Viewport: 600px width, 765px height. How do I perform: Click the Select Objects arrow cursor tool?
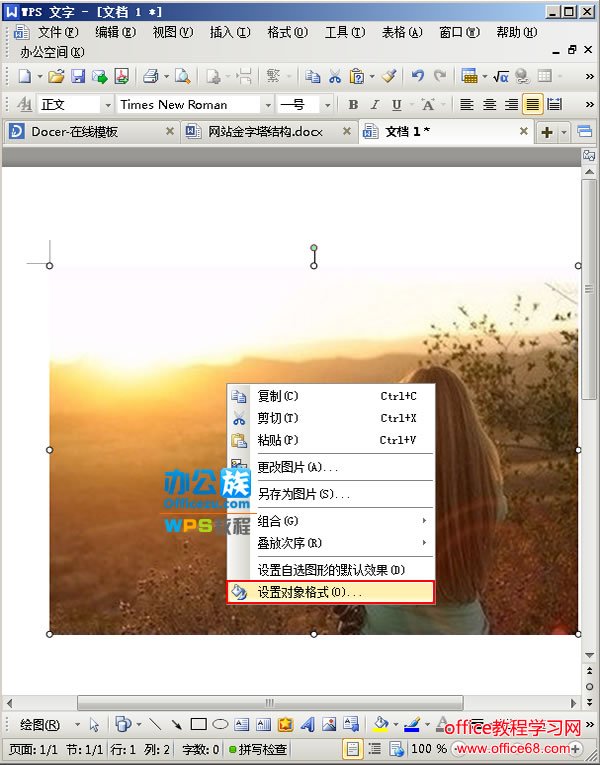coord(95,725)
